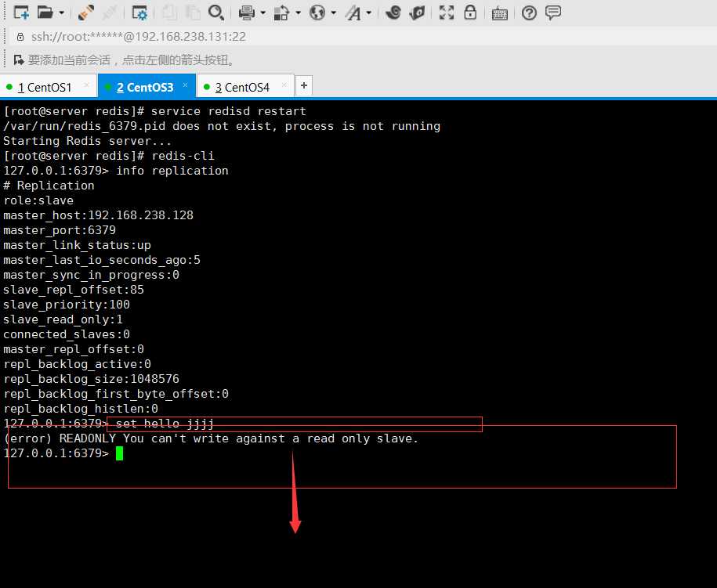The height and width of the screenshot is (588, 717).
Task: Click the Copy icon in toolbar
Action: coord(169,13)
